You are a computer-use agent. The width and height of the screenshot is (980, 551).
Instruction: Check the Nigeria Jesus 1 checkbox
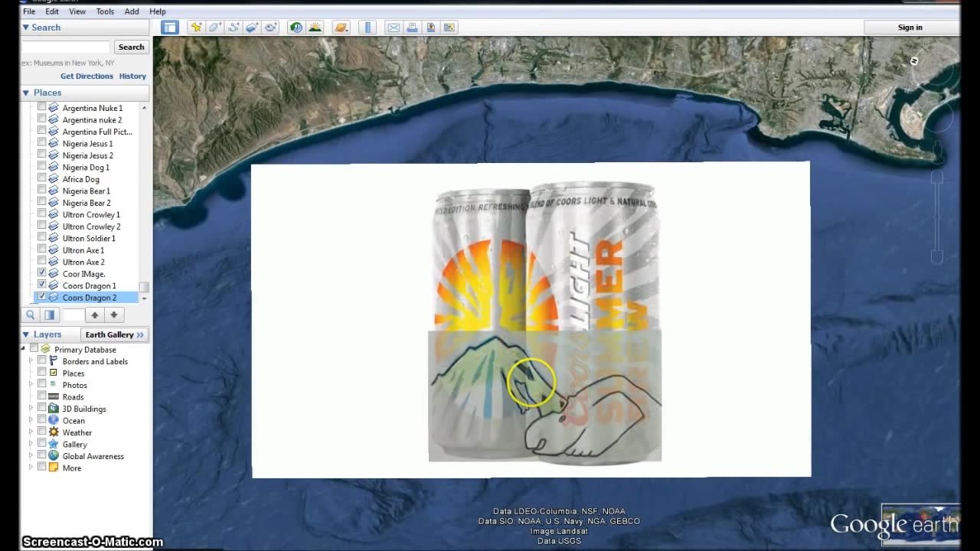tap(42, 143)
